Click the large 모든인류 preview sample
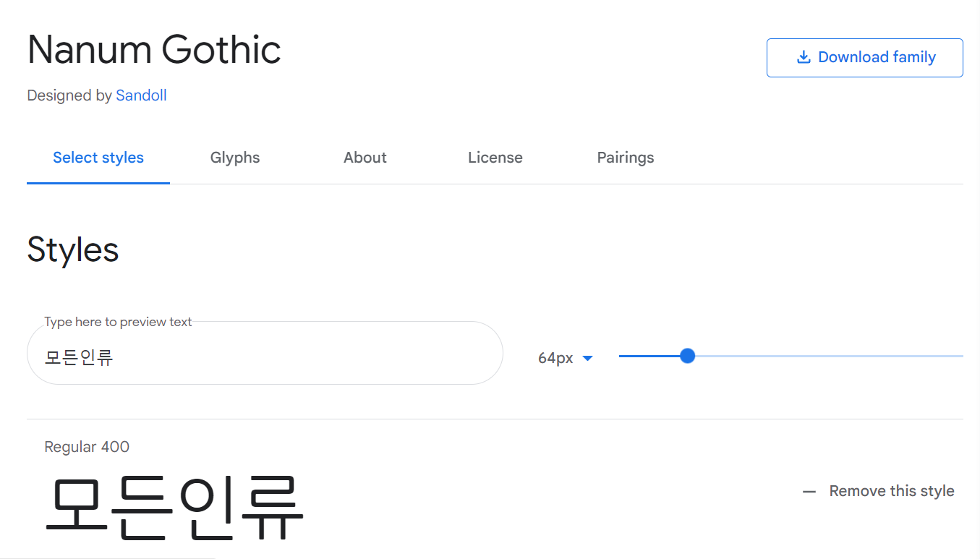Image resolution: width=980 pixels, height=559 pixels. pos(174,508)
